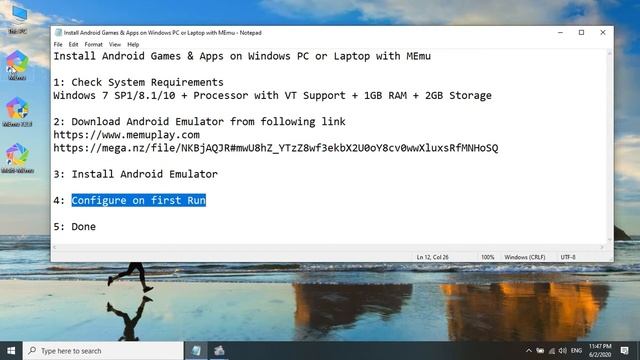Click the horizontal scrollbar right arrow
Screen dimensions: 640x360
(602, 247)
